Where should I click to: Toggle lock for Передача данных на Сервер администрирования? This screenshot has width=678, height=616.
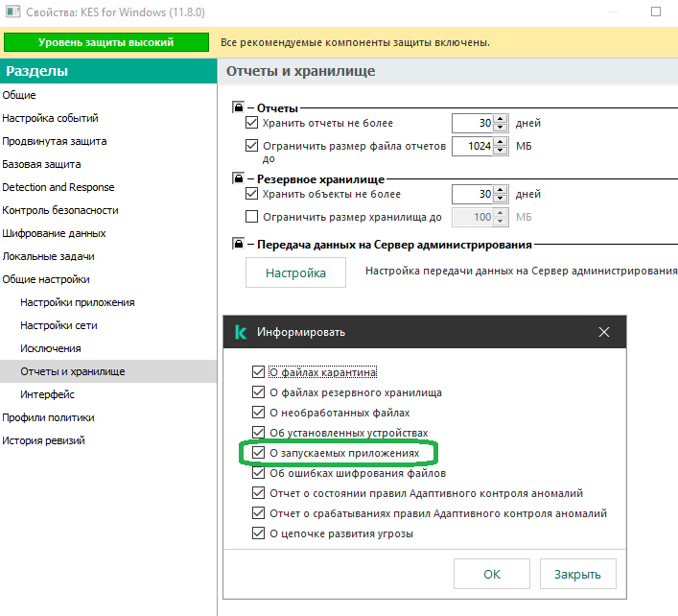point(238,244)
